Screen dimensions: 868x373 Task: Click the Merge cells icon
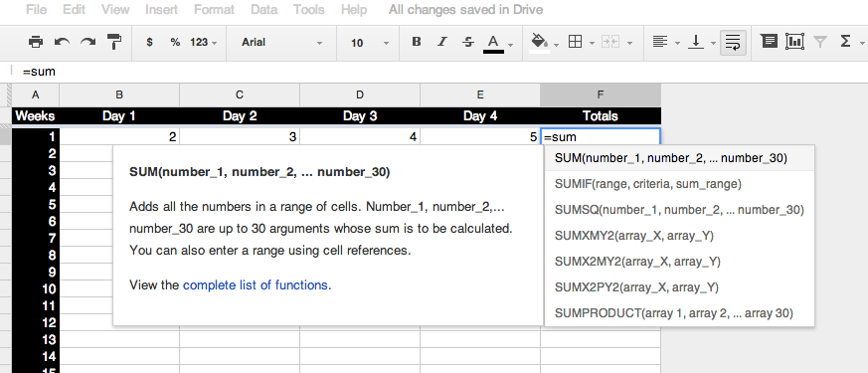[609, 42]
